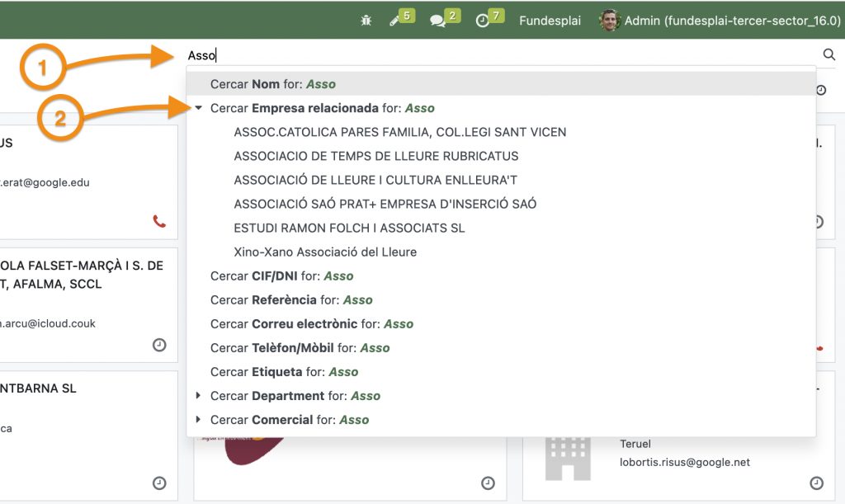
Task: Expand the Cercar Comercial search option
Action: tap(198, 420)
